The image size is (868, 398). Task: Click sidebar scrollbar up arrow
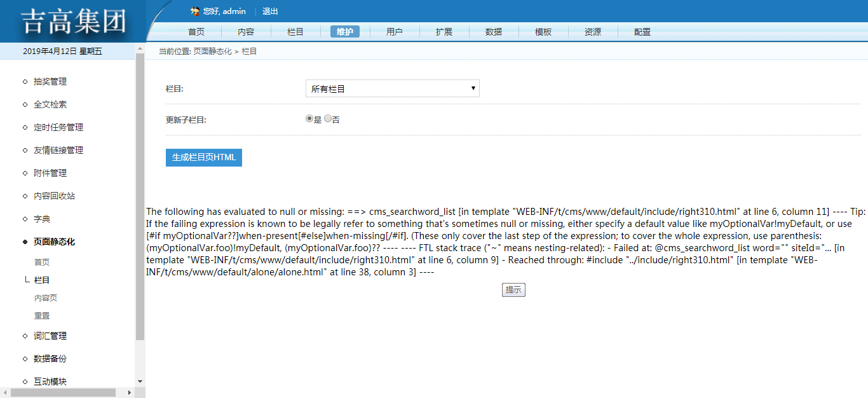tap(140, 48)
